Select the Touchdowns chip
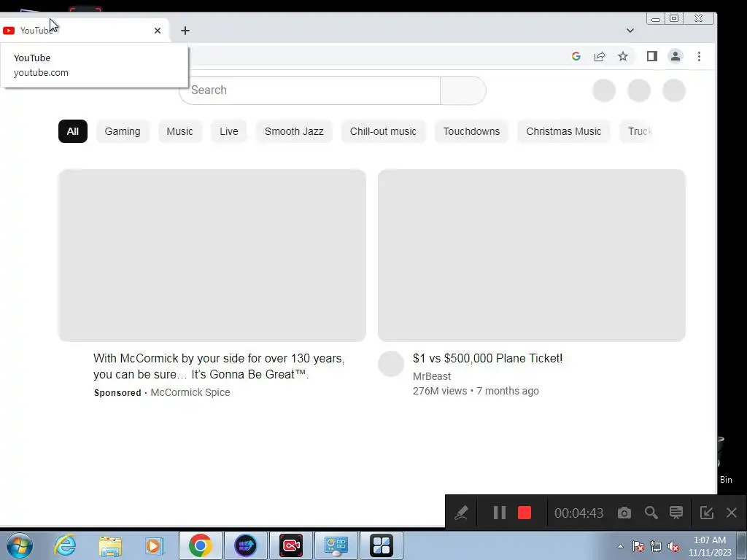Screen dimensions: 747x560 click(x=471, y=131)
